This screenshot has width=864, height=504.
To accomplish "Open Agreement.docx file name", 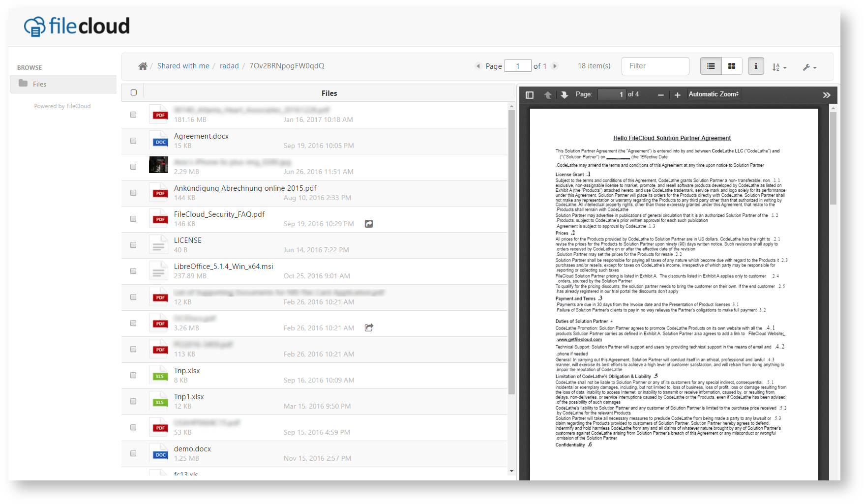I will (x=201, y=136).
